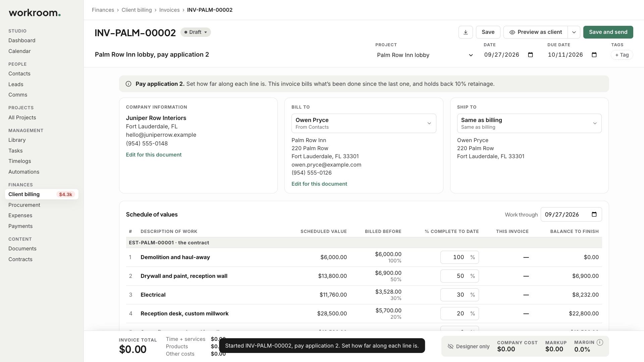Open the Work through calendar picker icon
The width and height of the screenshot is (644, 362).
(x=594, y=215)
